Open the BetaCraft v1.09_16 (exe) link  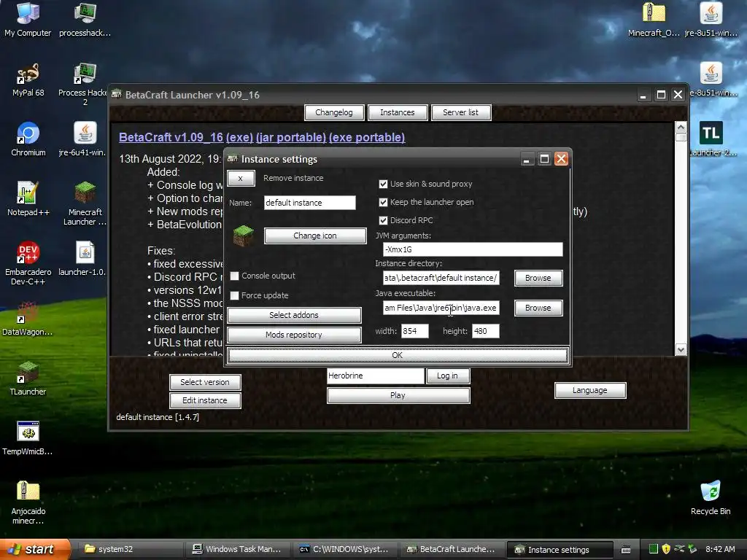click(186, 137)
